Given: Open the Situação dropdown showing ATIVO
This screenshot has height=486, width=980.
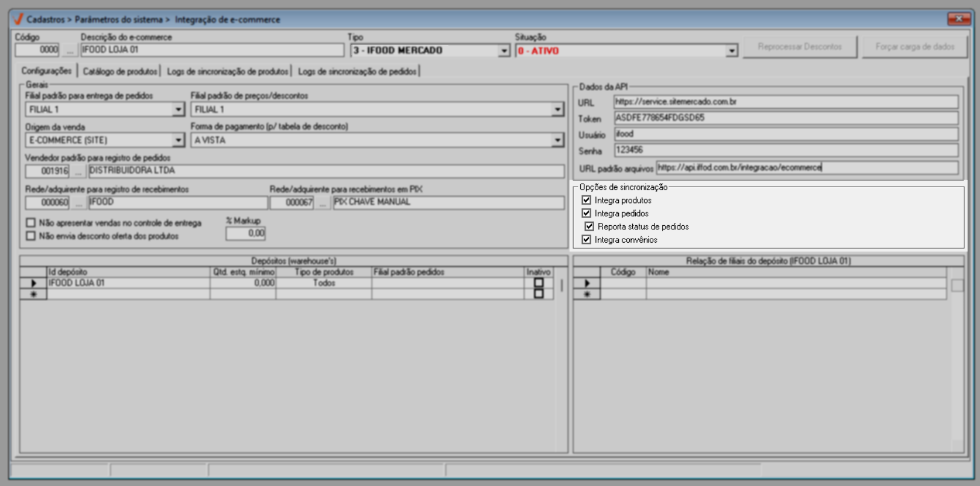Looking at the screenshot, I should pyautogui.click(x=731, y=51).
